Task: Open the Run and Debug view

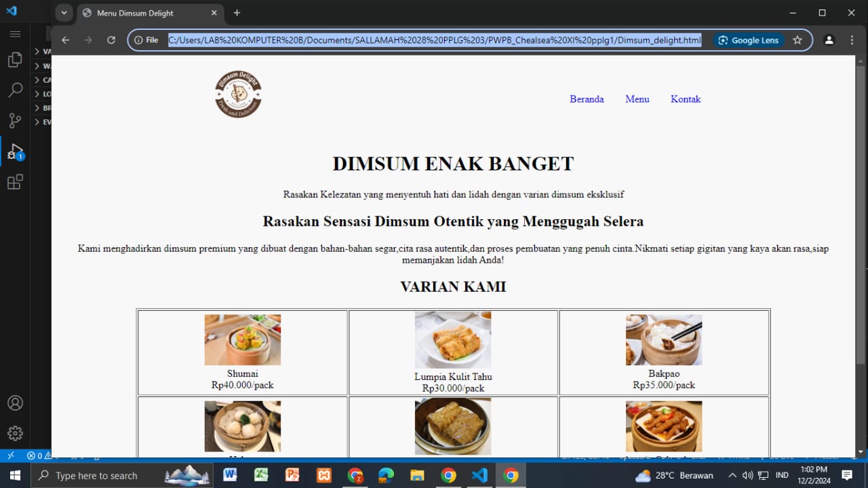Action: pyautogui.click(x=15, y=151)
